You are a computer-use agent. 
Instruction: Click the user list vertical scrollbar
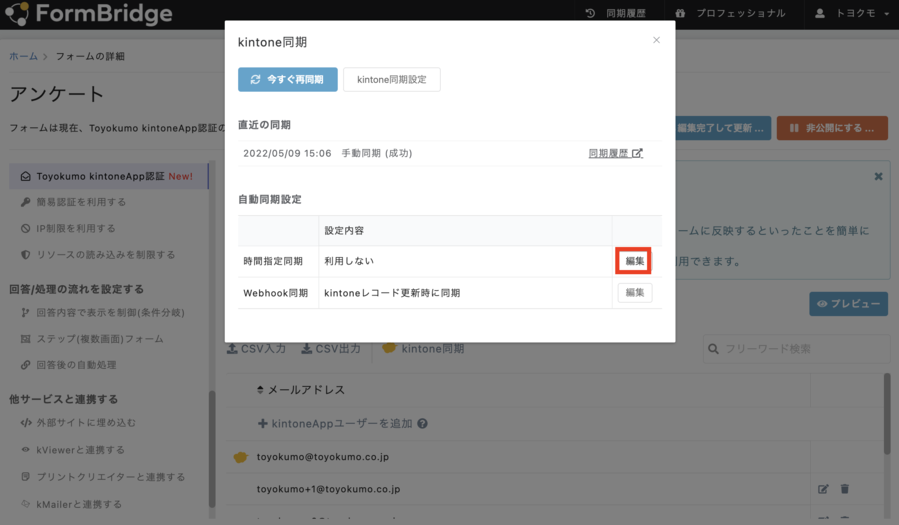(887, 414)
